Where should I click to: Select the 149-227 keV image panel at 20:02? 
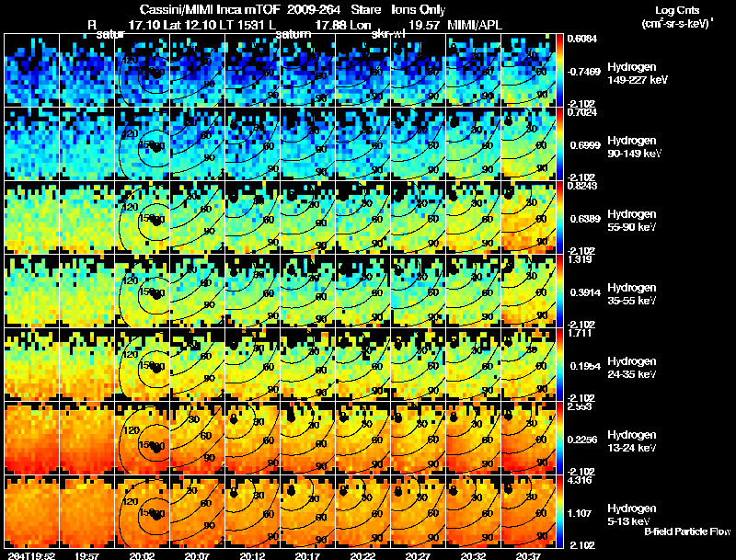pos(142,71)
